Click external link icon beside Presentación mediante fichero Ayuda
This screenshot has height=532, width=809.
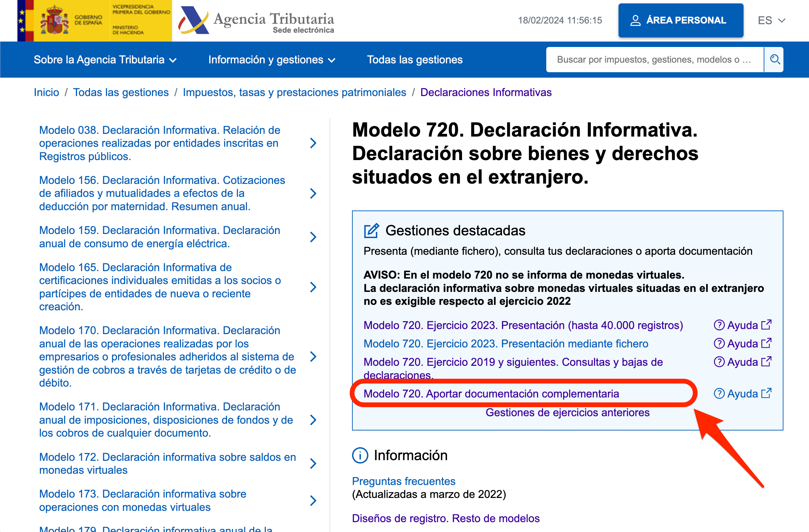click(x=766, y=343)
